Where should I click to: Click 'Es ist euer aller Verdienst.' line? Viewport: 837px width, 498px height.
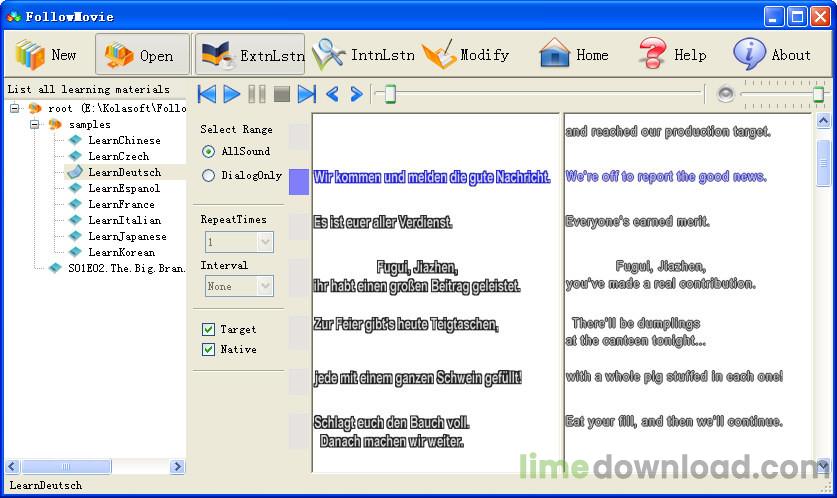coord(383,222)
